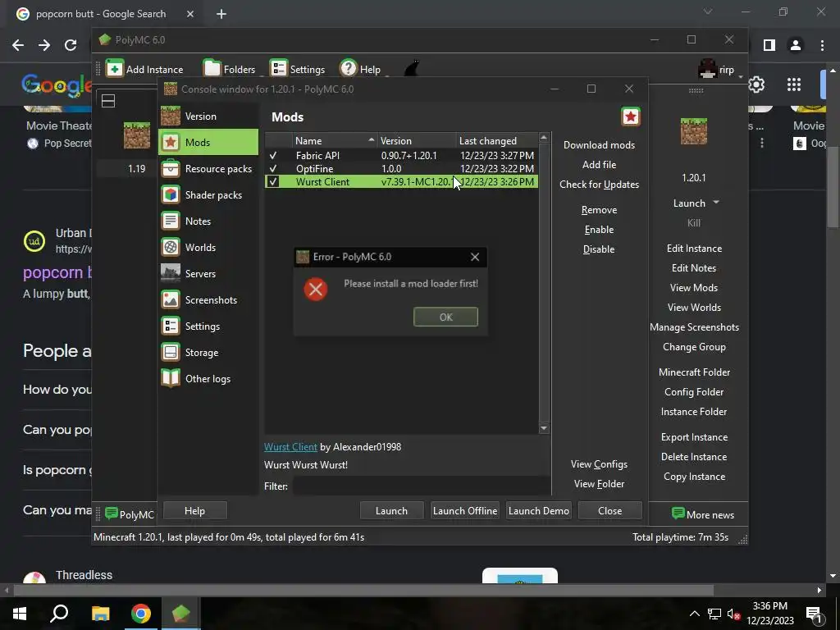Open Settings in PolyMC toolbar
The width and height of the screenshot is (840, 630).
tap(297, 69)
